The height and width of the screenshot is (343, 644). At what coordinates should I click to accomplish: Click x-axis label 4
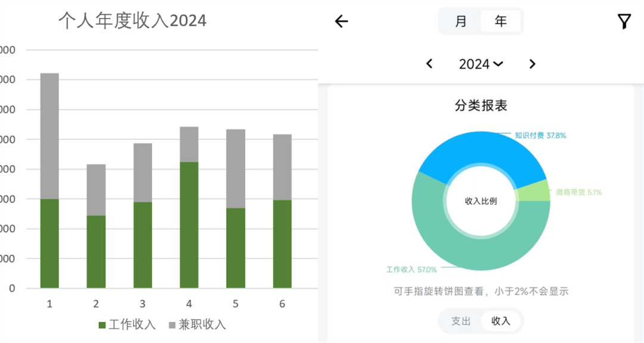coord(189,304)
